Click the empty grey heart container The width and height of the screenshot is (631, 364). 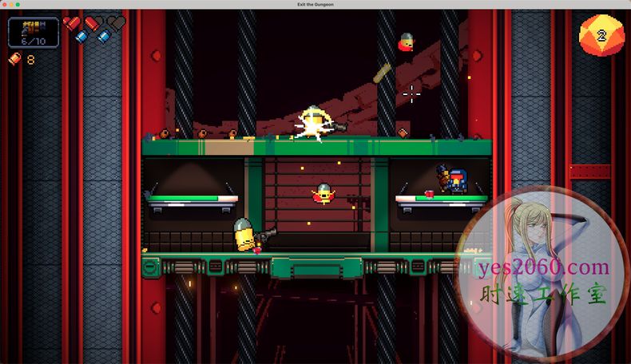117,23
